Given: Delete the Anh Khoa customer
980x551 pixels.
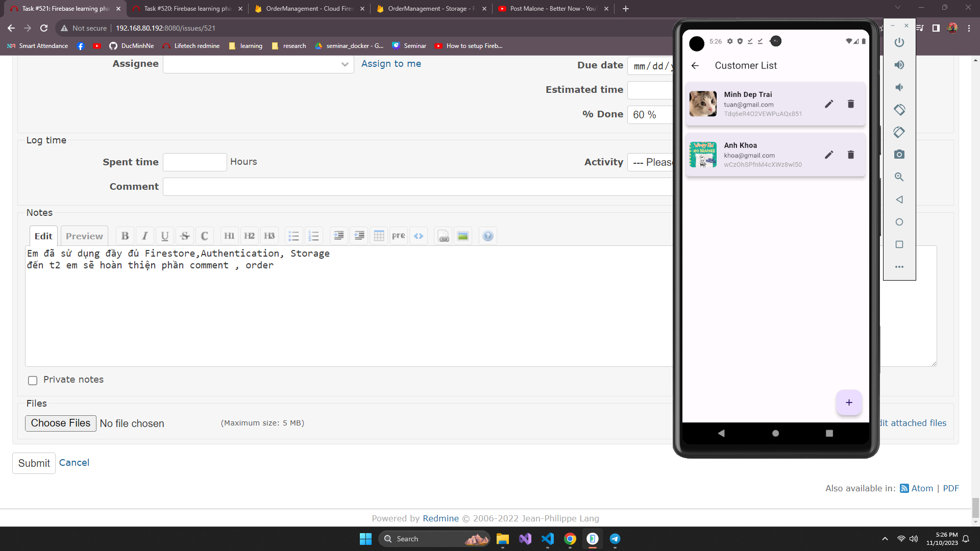Looking at the screenshot, I should coord(851,155).
